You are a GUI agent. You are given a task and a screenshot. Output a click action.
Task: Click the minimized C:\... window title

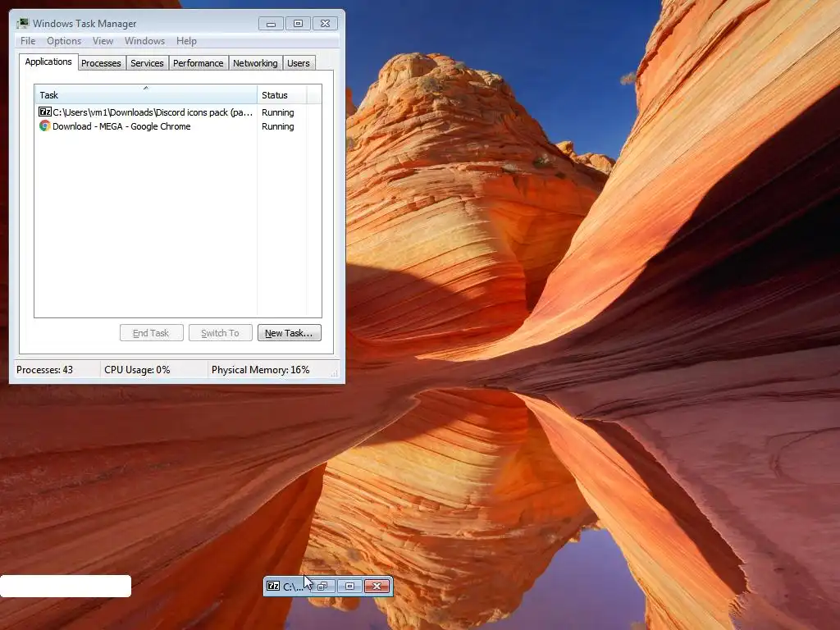(x=293, y=587)
